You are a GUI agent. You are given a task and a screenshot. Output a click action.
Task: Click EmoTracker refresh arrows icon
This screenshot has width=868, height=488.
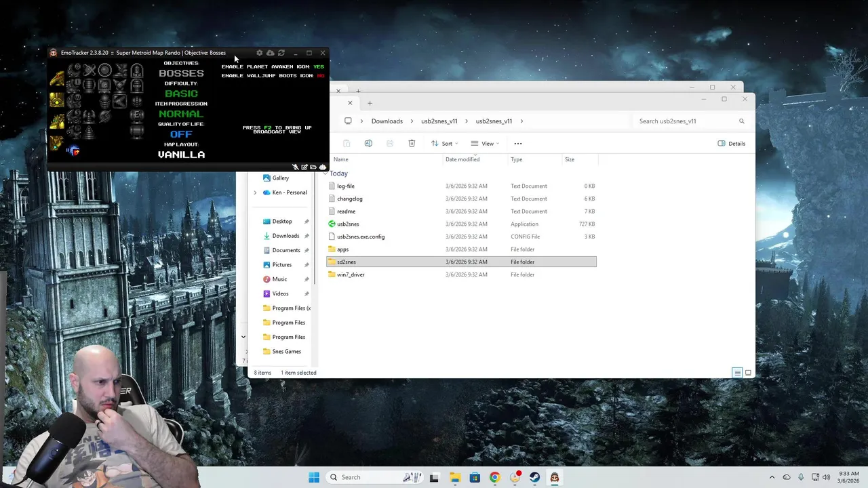coord(281,53)
